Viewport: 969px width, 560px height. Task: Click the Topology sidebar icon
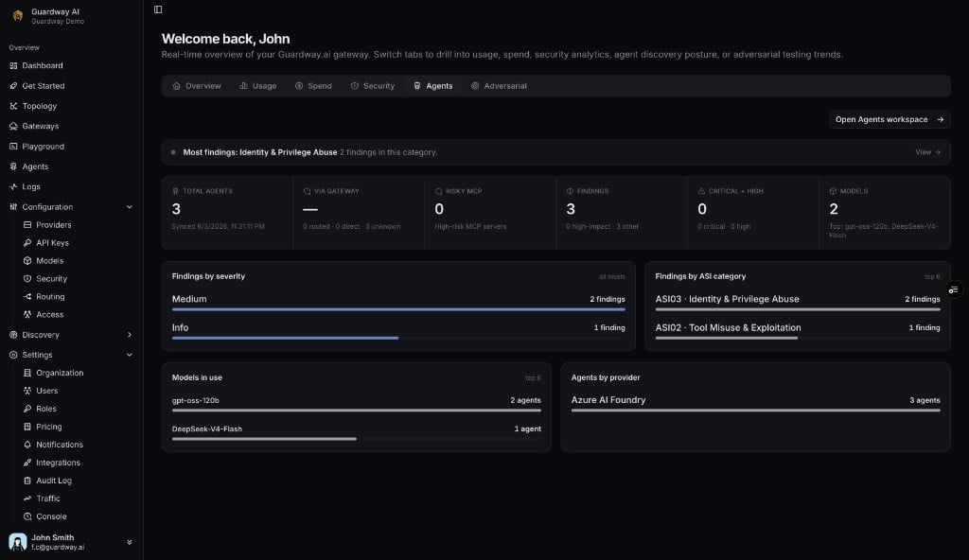tap(13, 106)
